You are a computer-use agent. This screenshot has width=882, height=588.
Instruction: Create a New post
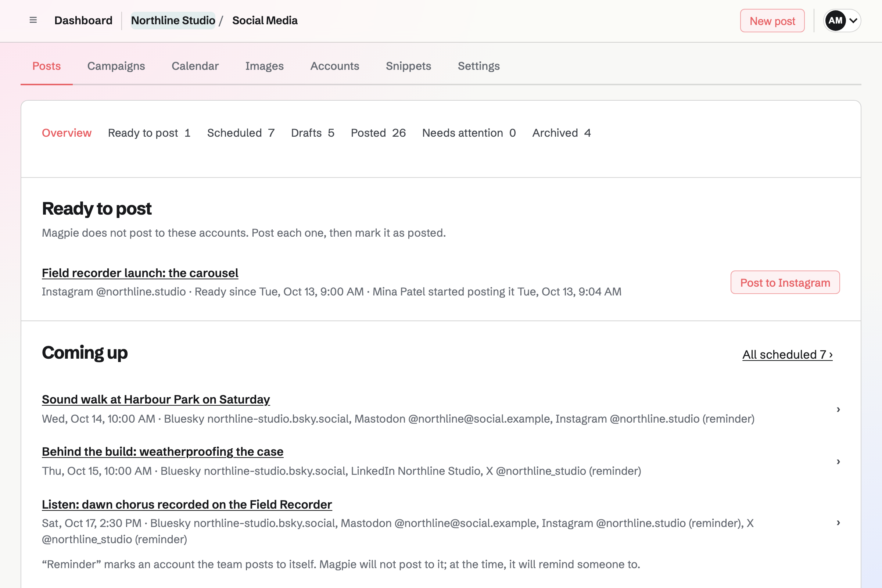pyautogui.click(x=772, y=21)
